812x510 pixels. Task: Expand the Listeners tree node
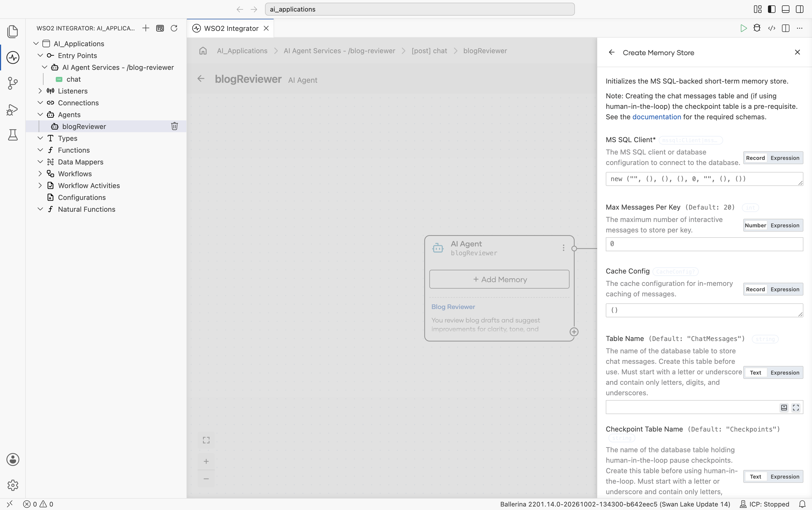[x=40, y=91]
